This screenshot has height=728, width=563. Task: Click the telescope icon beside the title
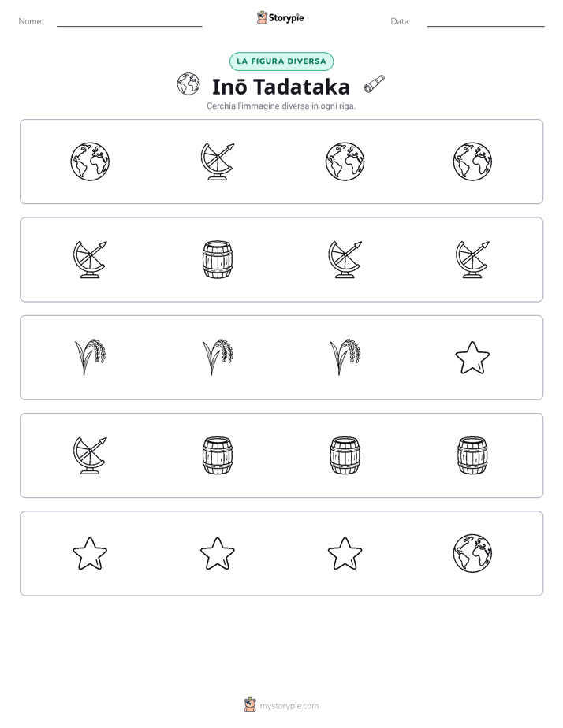374,84
